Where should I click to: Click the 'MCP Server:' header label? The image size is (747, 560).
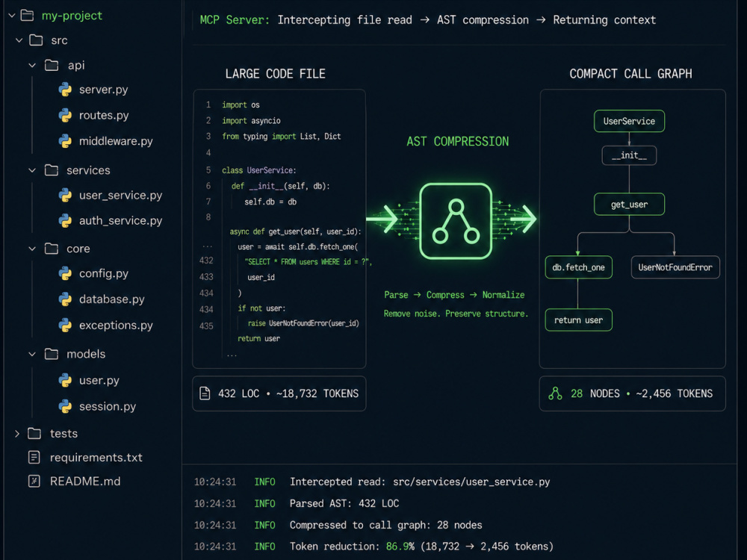(235, 20)
